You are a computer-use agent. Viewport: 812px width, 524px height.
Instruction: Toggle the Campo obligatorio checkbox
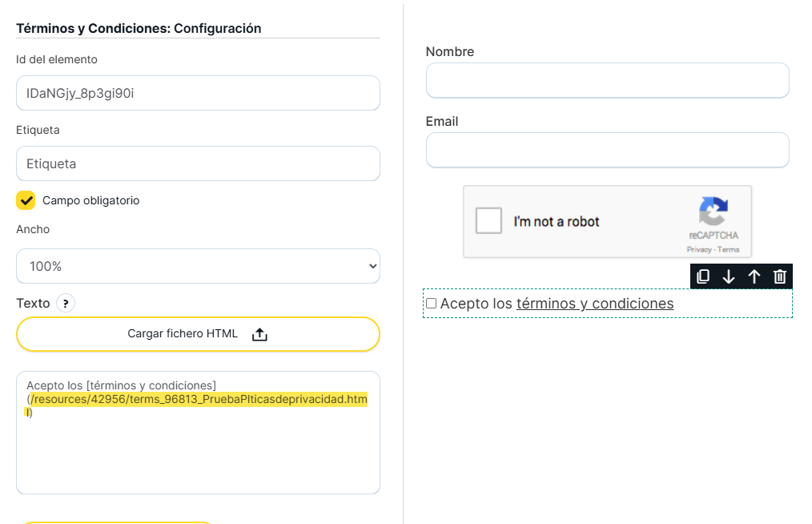26,200
